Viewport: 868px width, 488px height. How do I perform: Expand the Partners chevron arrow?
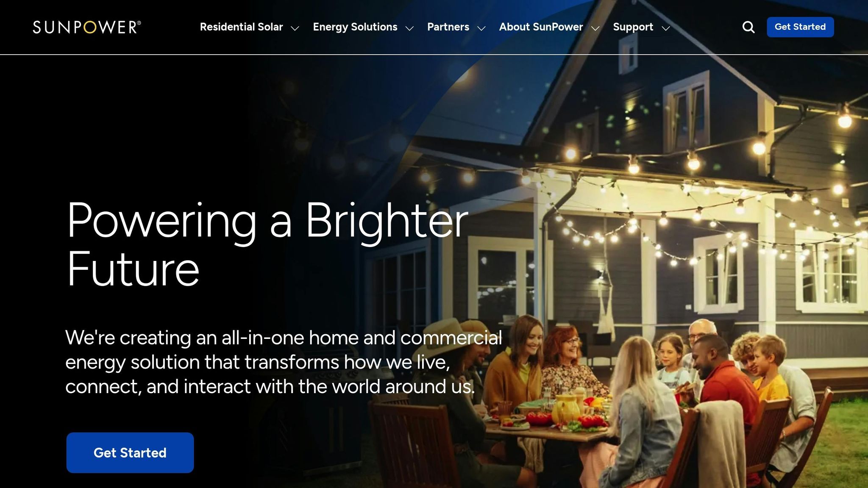(x=481, y=28)
